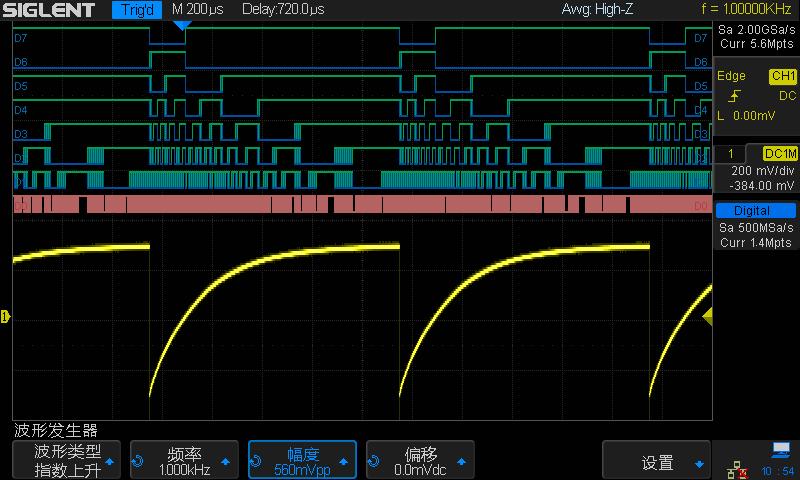Click the yellow trigger level arrow
Screen dimensions: 800x480
click(707, 317)
